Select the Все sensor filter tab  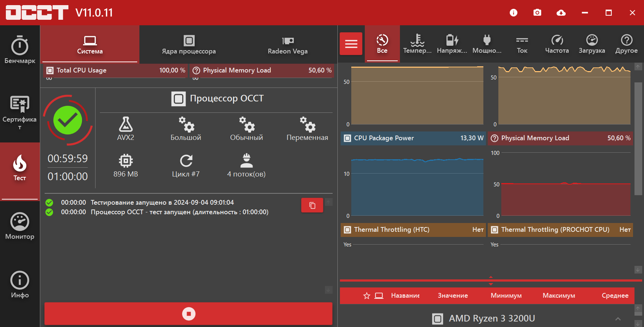point(382,44)
